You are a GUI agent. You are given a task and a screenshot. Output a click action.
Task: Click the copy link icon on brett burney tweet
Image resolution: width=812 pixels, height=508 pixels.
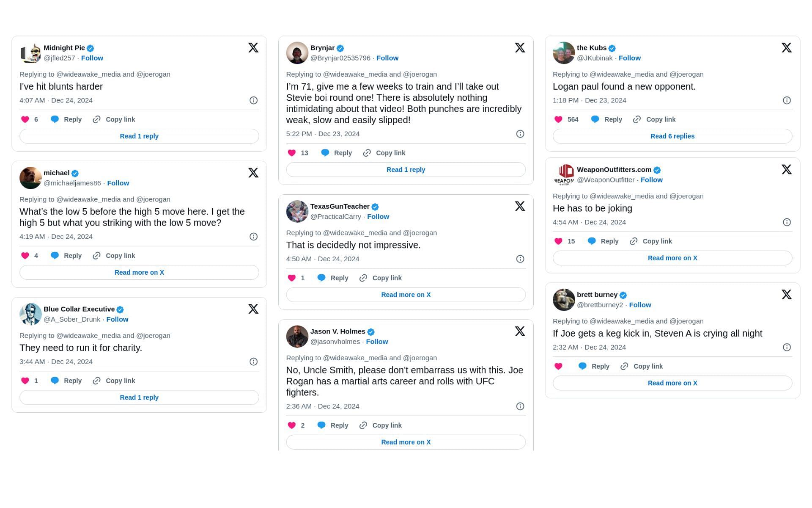(x=624, y=366)
